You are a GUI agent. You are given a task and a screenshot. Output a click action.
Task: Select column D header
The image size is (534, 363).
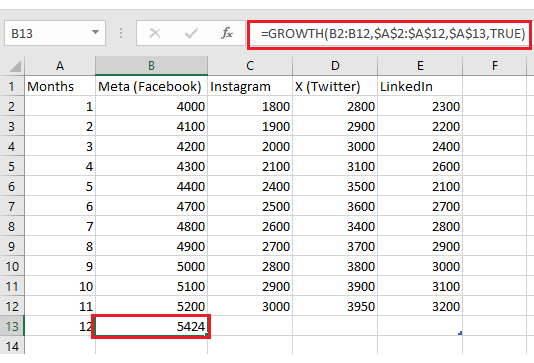click(x=335, y=66)
